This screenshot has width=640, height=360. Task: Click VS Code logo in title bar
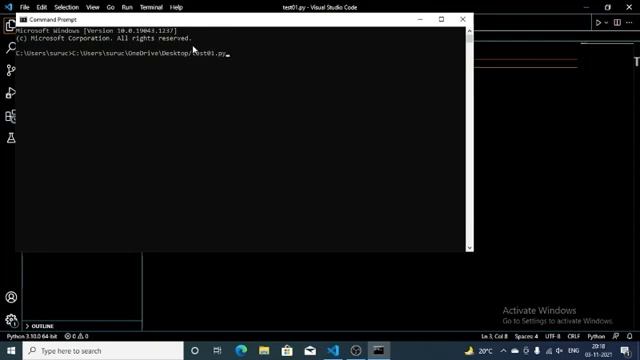[9, 7]
